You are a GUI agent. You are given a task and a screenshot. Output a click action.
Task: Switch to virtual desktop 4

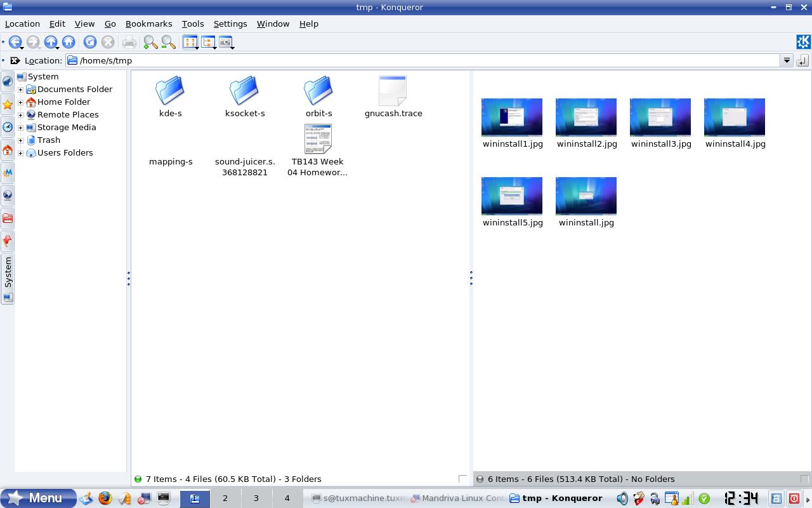pos(287,498)
